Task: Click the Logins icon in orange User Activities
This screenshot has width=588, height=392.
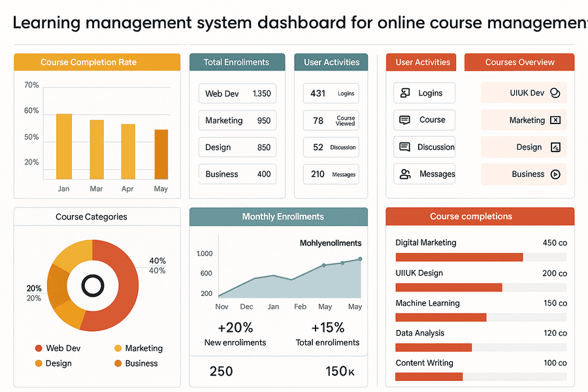Action: pos(405,93)
